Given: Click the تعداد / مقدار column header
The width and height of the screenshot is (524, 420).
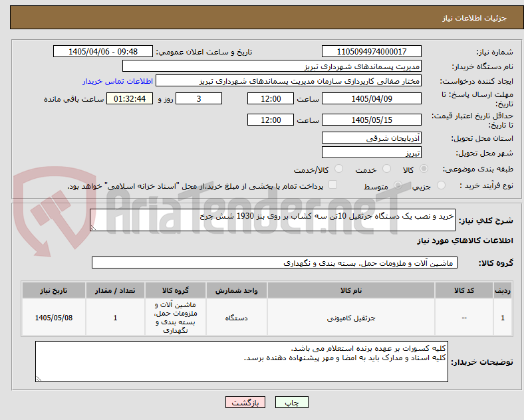Looking at the screenshot, I should click(115, 290).
